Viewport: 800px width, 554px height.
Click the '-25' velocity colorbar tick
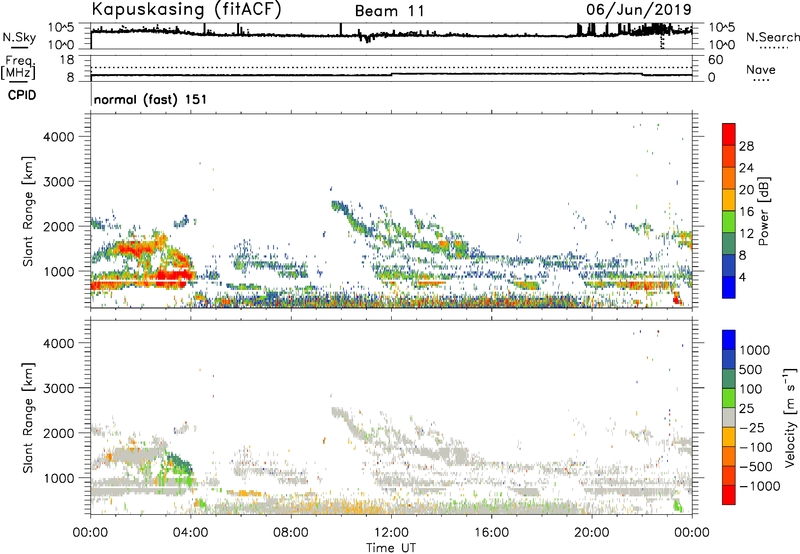[x=752, y=427]
